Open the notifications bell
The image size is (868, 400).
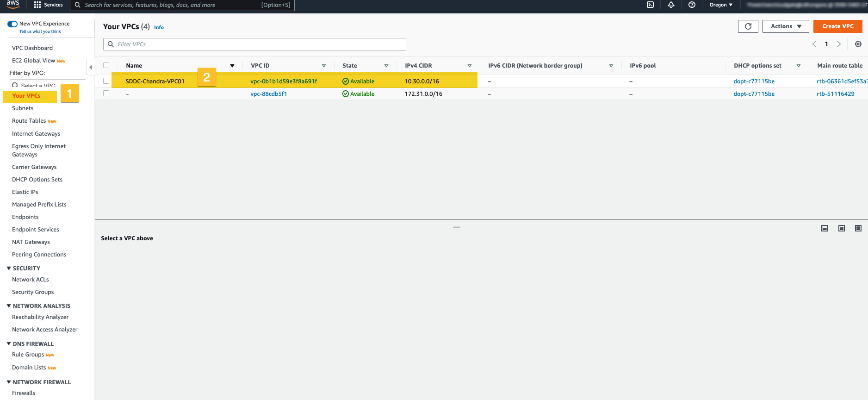[x=671, y=5]
